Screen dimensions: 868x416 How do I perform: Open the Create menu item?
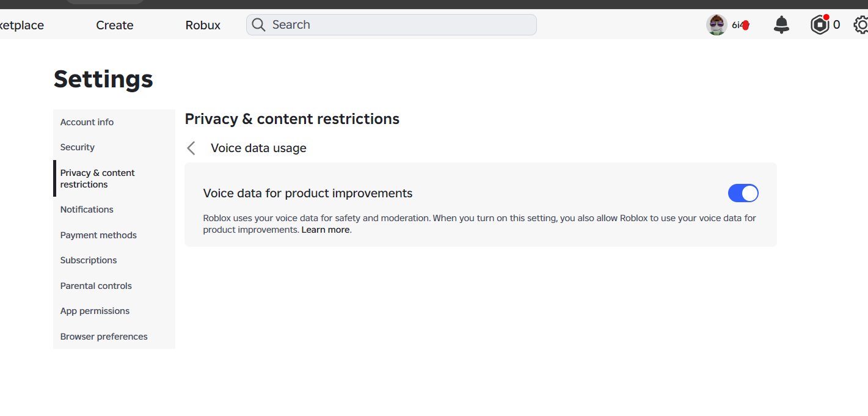point(115,25)
